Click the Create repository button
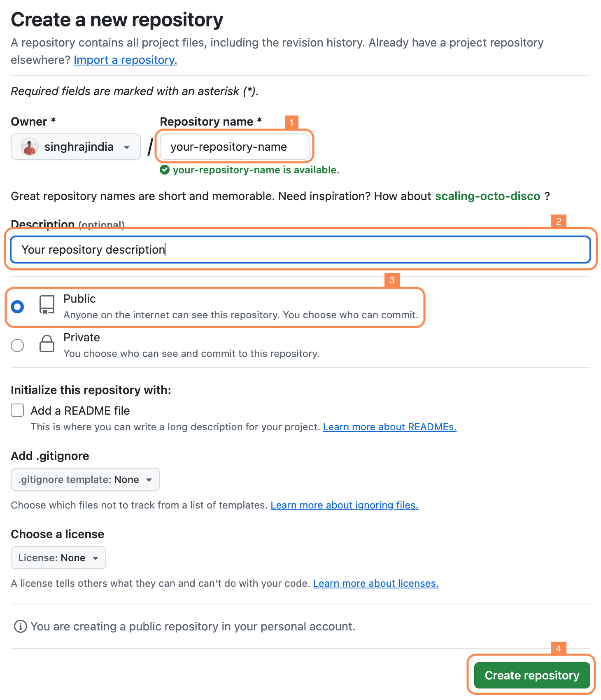This screenshot has height=700, width=601. click(532, 675)
